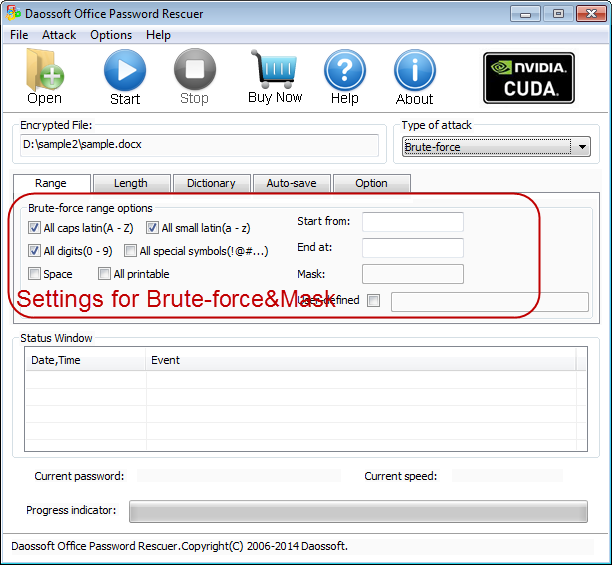Enable the All printable checkbox

tap(104, 274)
